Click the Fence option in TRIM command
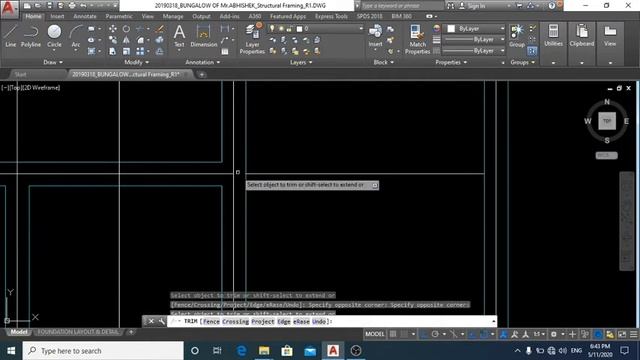Image resolution: width=640 pixels, height=360 pixels. pos(211,322)
